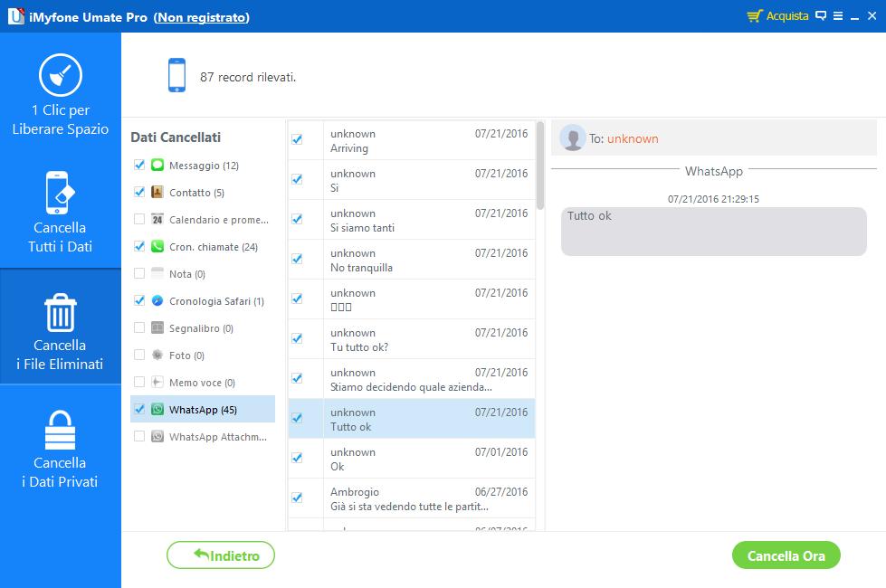Check the Segnalibro (0) checkbox
The height and width of the screenshot is (588, 886).
coord(139,327)
